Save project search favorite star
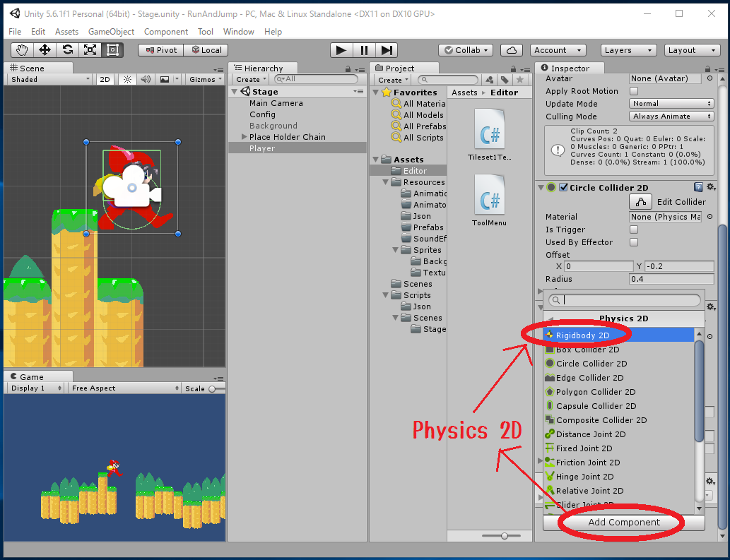Viewport: 730px width, 560px height. point(520,80)
